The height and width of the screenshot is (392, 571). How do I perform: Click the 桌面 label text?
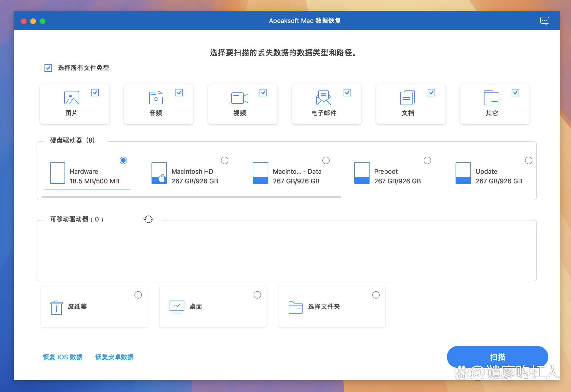pos(196,307)
